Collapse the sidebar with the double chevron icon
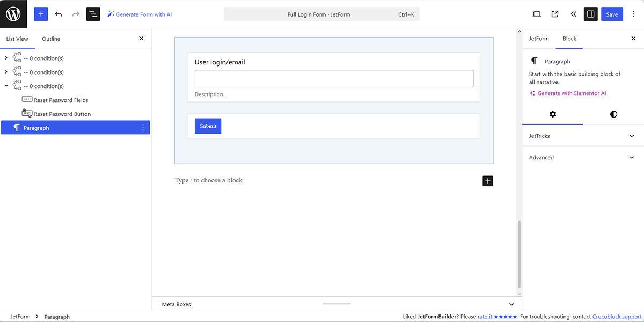The height and width of the screenshot is (322, 644). 573,14
